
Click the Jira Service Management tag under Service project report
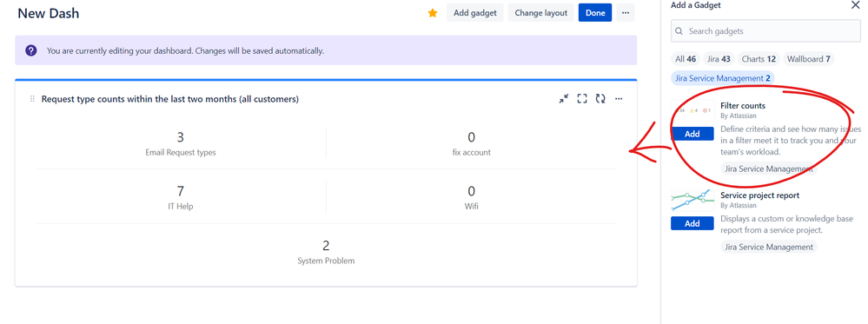pyautogui.click(x=769, y=247)
